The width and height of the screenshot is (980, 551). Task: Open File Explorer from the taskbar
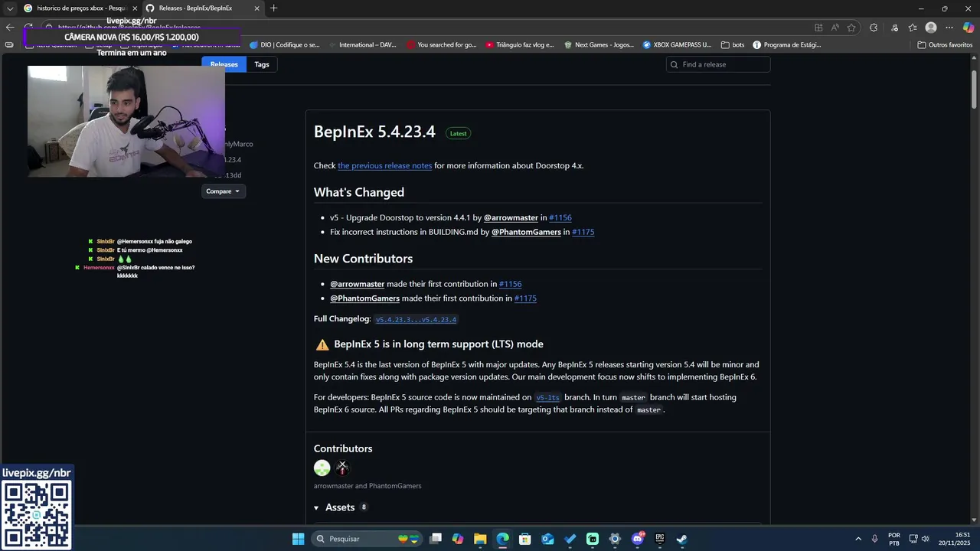[x=480, y=539]
